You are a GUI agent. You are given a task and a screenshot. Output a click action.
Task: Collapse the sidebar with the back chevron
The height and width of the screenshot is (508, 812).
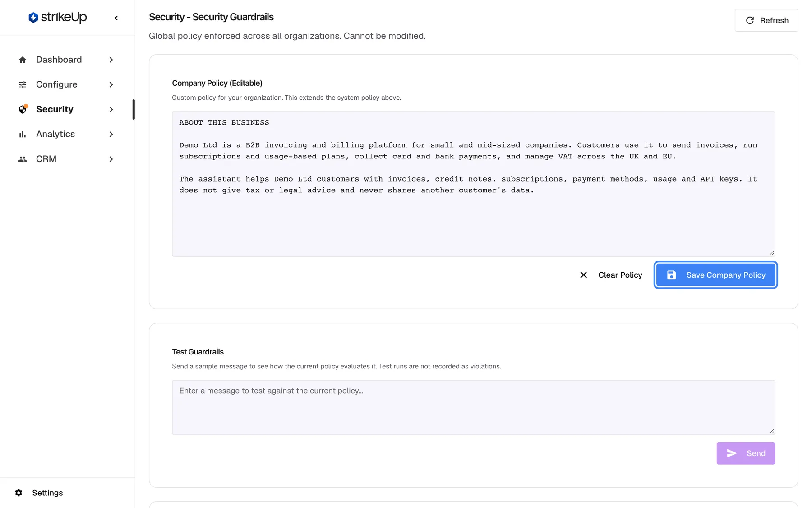pyautogui.click(x=116, y=18)
